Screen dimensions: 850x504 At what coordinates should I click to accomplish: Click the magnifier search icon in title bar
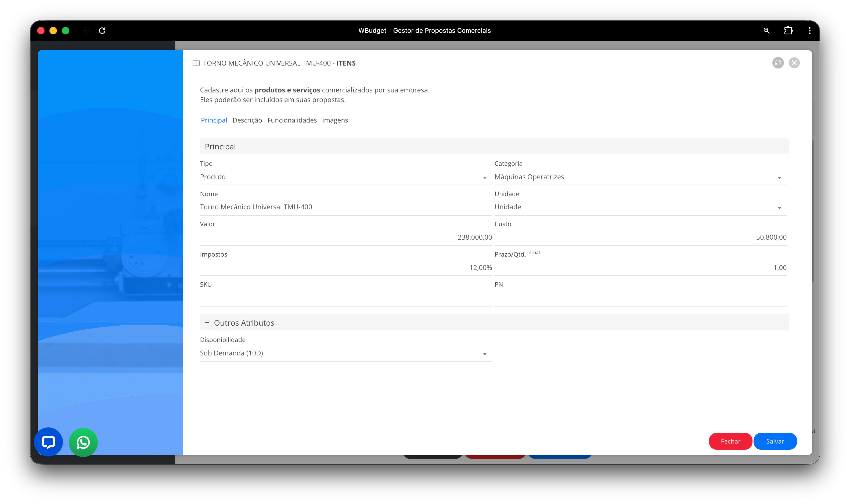pos(766,31)
